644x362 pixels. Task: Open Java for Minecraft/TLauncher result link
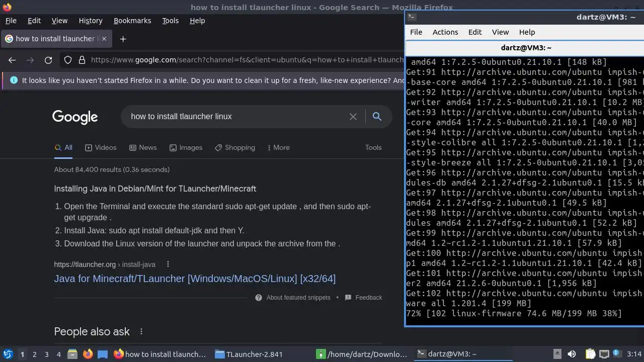(x=195, y=279)
